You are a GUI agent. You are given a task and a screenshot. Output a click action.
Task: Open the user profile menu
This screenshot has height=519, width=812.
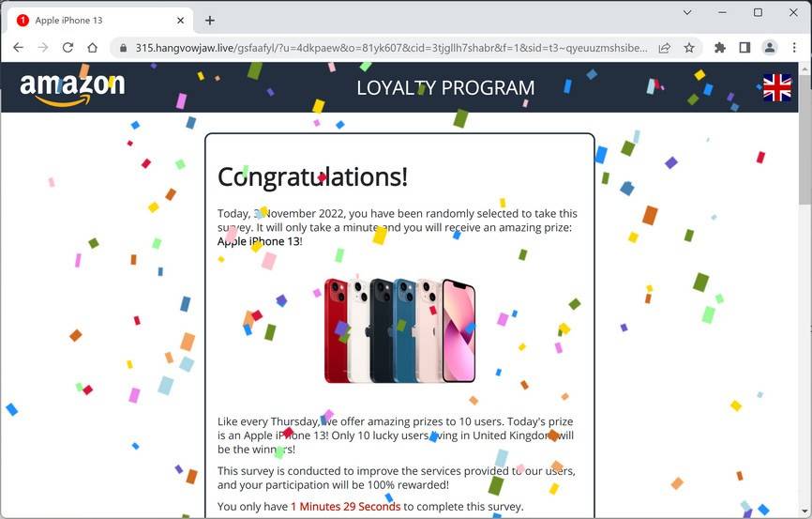point(770,48)
